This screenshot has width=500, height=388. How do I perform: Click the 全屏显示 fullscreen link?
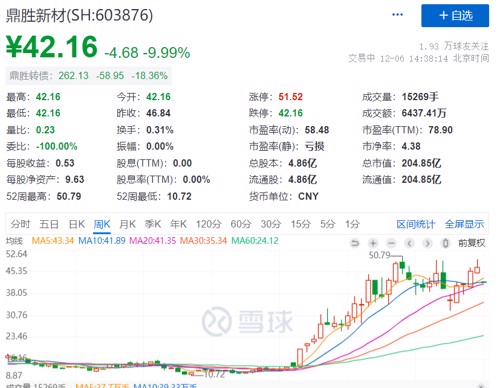(x=464, y=224)
